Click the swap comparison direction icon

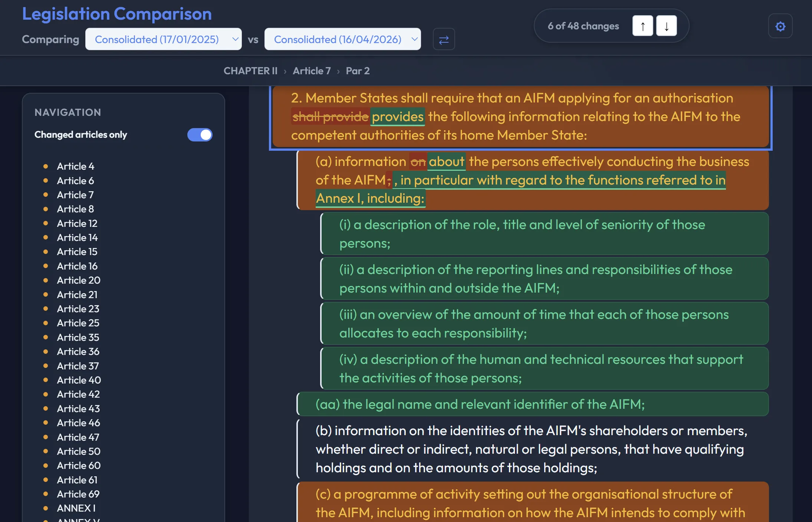point(444,39)
